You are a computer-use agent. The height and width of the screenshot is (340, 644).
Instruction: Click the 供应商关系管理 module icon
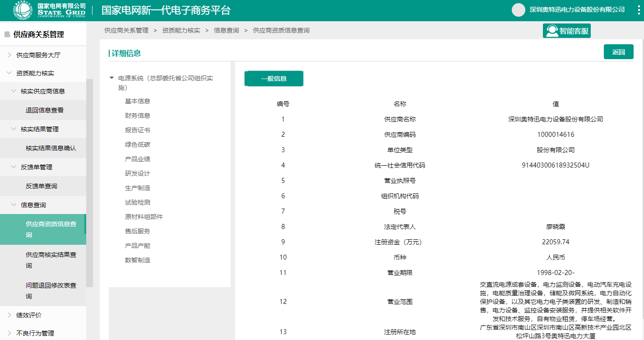pyautogui.click(x=7, y=35)
